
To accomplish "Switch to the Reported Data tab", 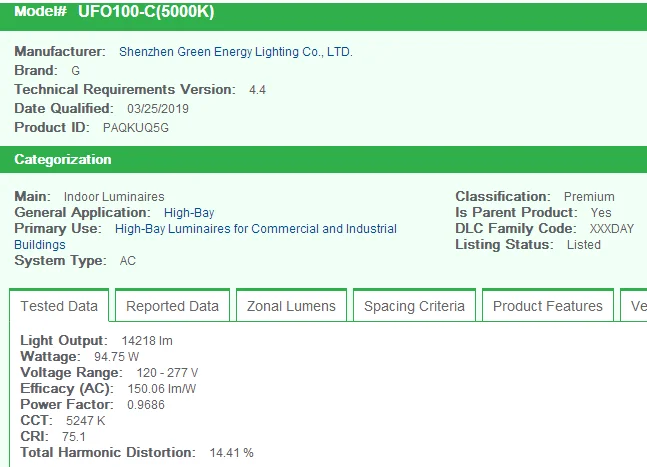I will point(172,306).
